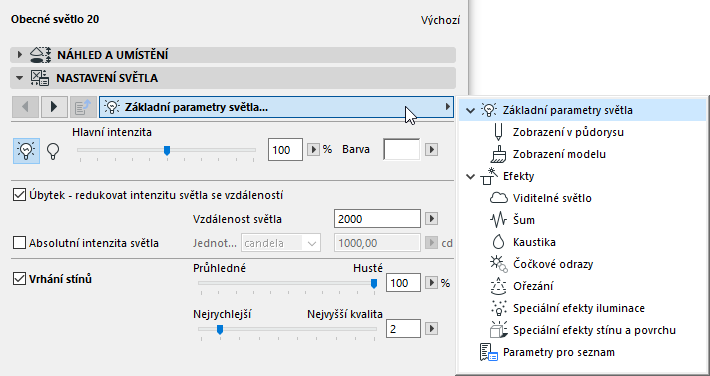This screenshot has height=376, width=710.
Task: Collapse the Efekty tree group
Action: pyautogui.click(x=470, y=176)
